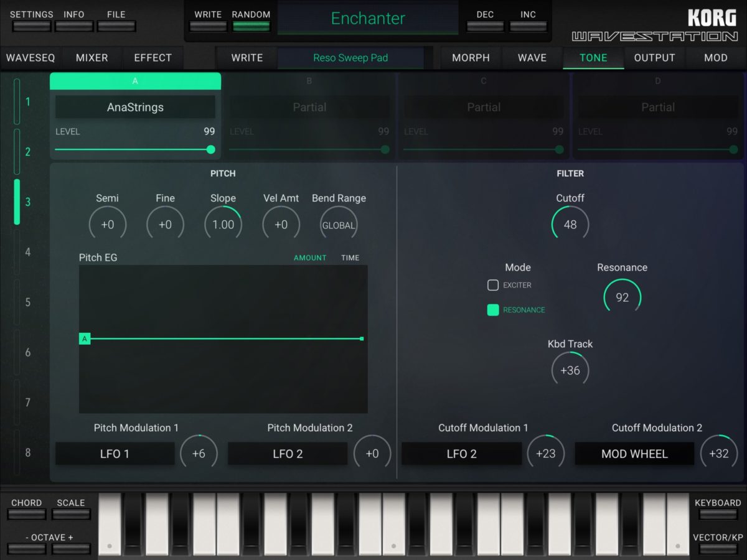
Task: Switch to the WAVE tab
Action: (532, 58)
